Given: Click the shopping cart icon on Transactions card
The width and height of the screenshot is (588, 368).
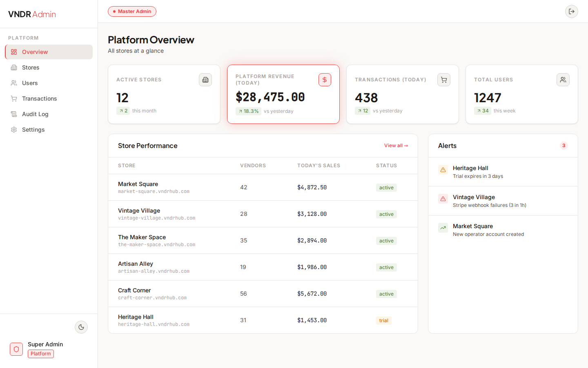Looking at the screenshot, I should pyautogui.click(x=444, y=80).
